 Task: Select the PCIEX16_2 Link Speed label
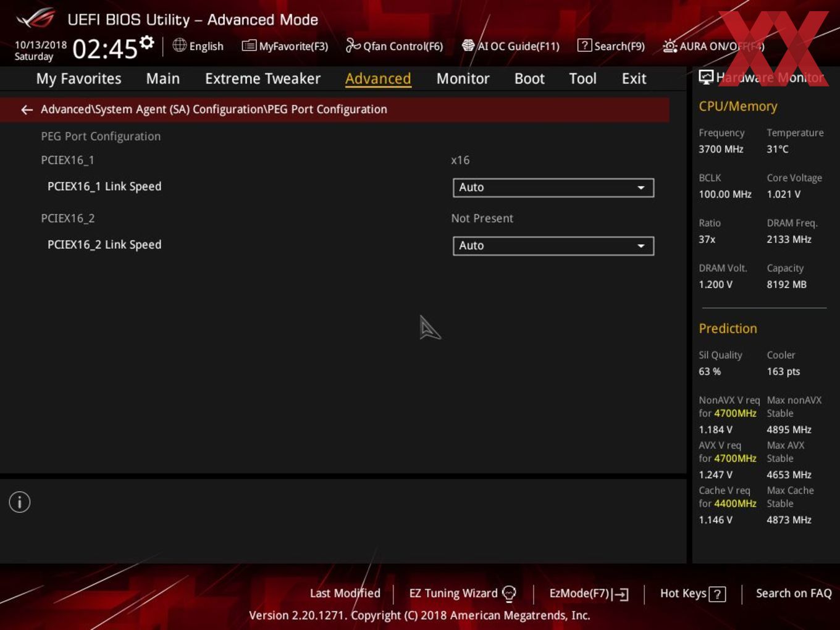pos(104,245)
